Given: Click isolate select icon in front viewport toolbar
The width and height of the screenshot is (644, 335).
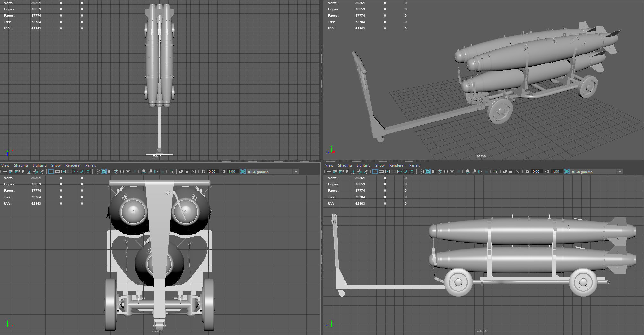Looking at the screenshot, I should (171, 172).
